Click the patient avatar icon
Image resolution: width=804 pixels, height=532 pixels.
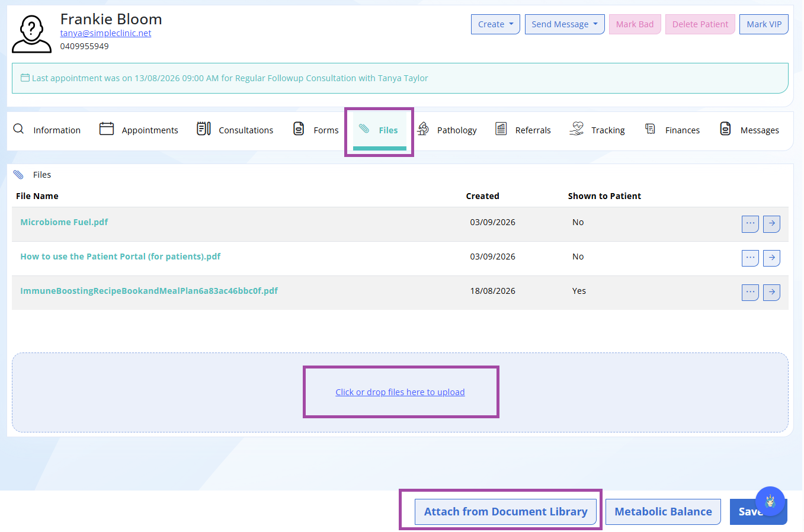tap(31, 34)
